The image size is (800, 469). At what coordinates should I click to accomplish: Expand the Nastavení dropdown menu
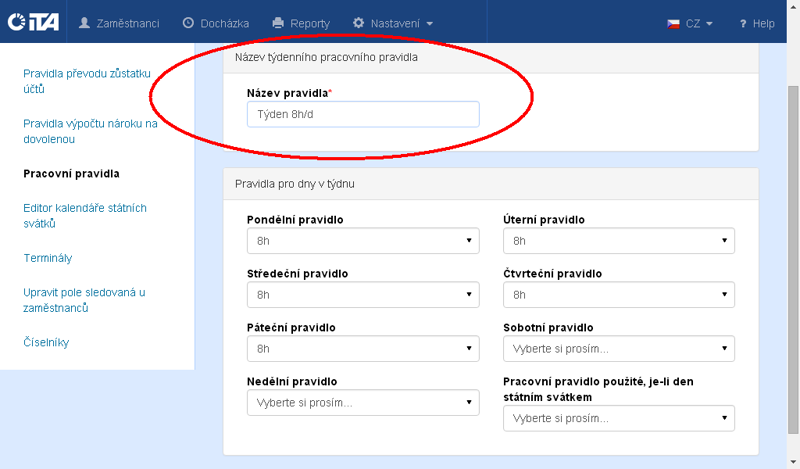tap(393, 23)
